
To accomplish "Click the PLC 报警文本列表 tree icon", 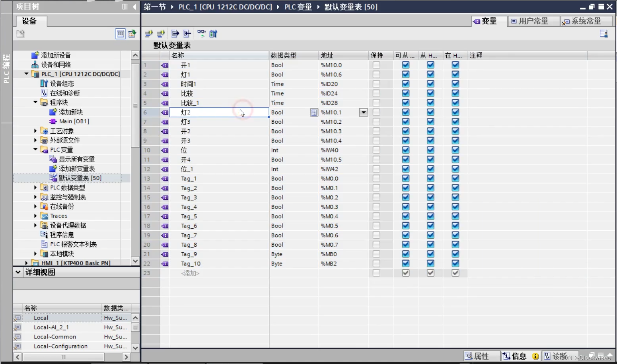I will coord(44,244).
